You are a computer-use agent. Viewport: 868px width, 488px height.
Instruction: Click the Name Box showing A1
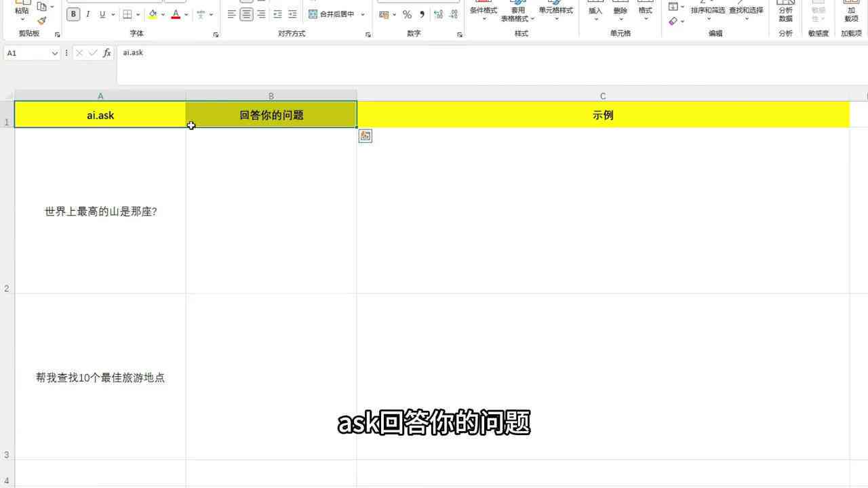pos(27,53)
